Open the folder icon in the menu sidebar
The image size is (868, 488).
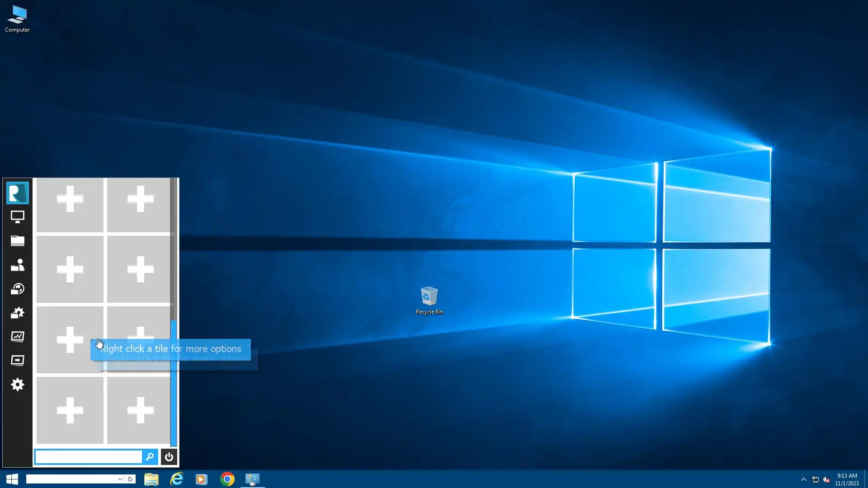tap(17, 241)
